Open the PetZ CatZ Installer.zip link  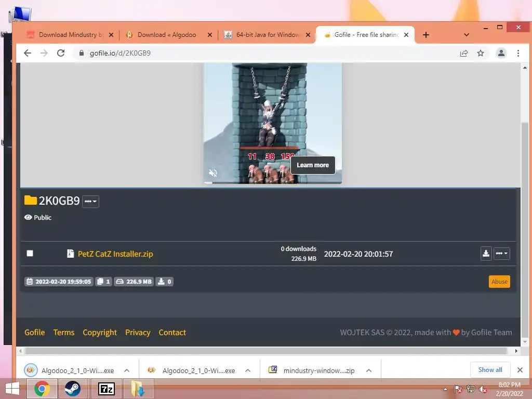[115, 254]
